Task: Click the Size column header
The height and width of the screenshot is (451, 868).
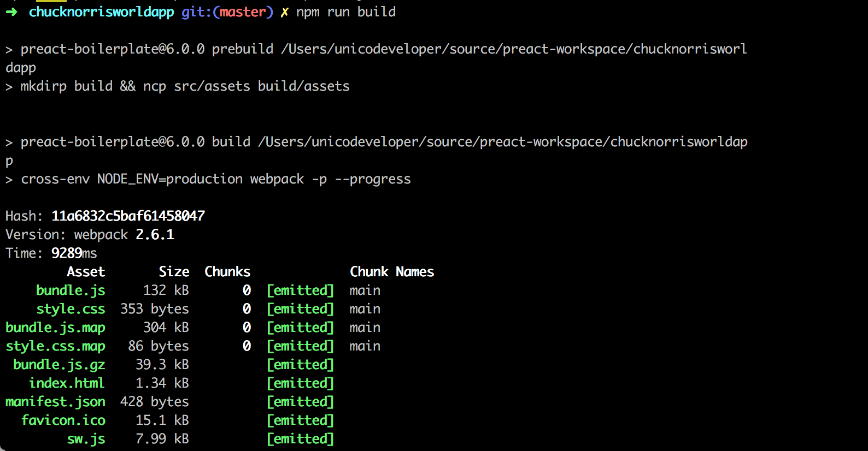Action: tap(174, 272)
